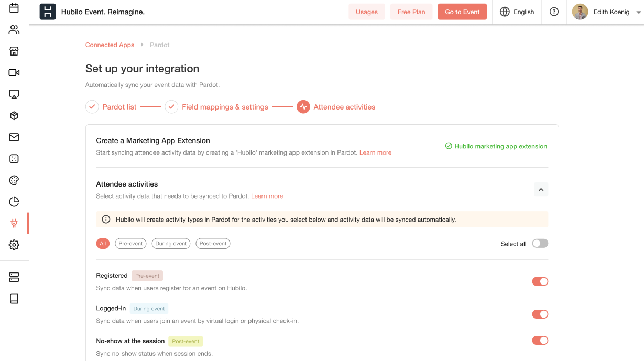Open the 3D cube icon in sidebar
The image size is (644, 361).
(x=14, y=116)
